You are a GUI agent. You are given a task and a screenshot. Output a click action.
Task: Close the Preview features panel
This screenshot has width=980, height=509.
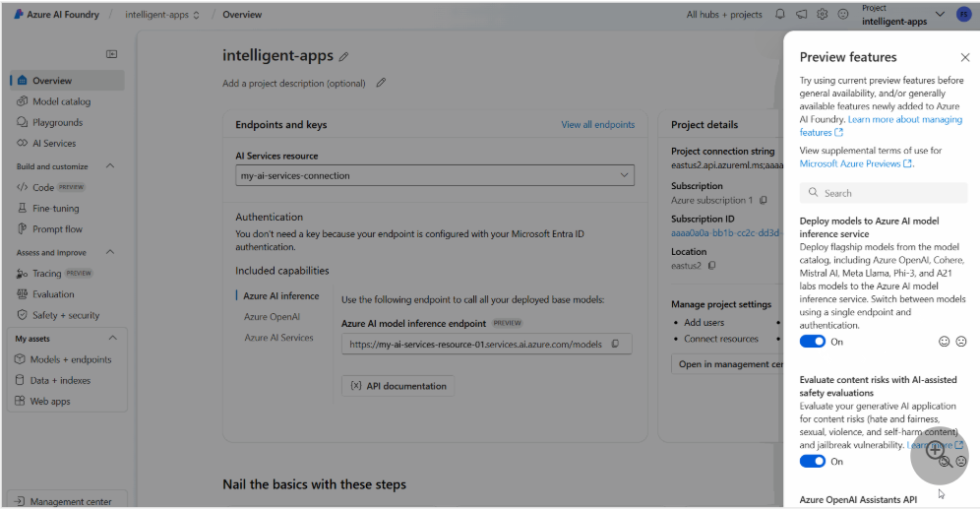pyautogui.click(x=965, y=58)
